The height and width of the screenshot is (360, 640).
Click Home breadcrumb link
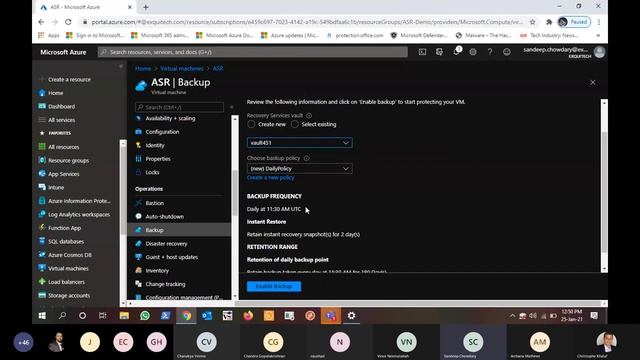(x=143, y=69)
